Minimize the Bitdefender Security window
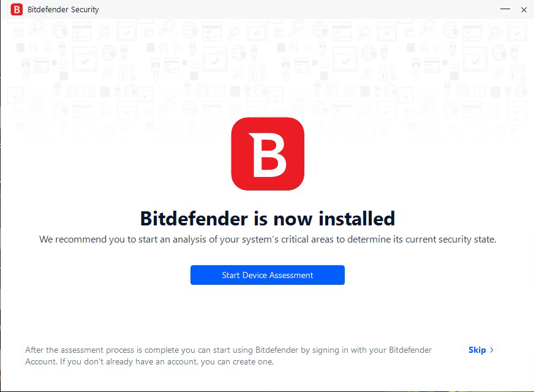 505,9
